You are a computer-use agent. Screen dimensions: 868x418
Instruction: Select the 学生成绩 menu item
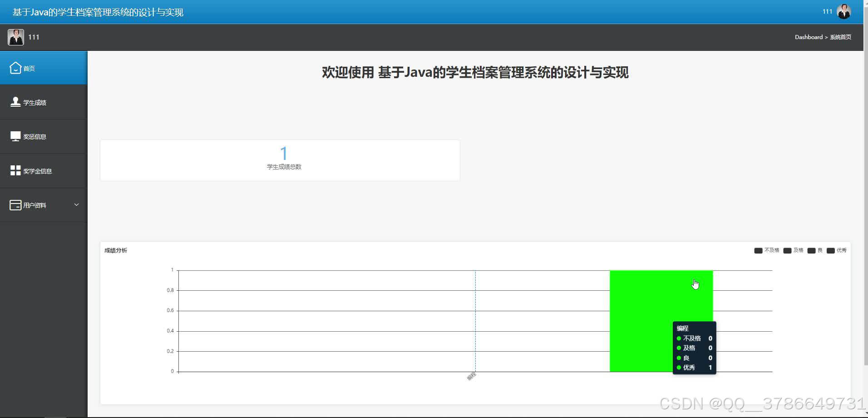[x=35, y=102]
